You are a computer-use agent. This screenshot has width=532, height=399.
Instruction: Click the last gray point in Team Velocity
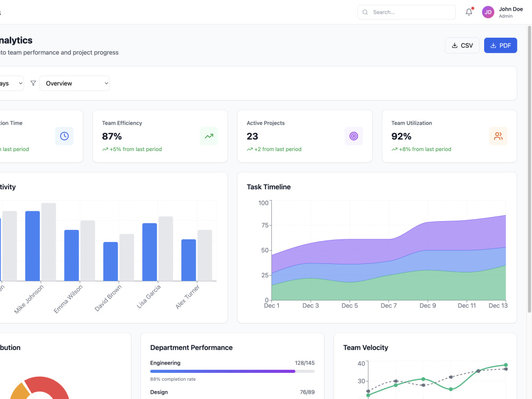click(x=505, y=369)
